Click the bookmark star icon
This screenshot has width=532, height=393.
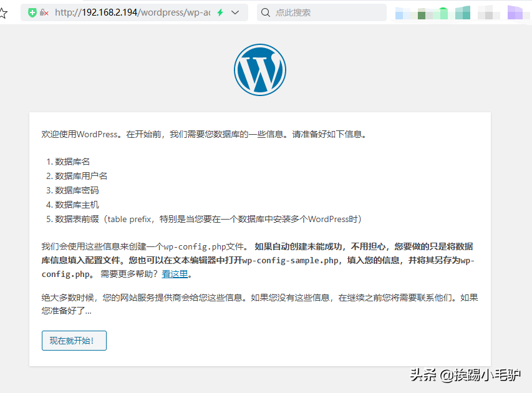(x=3, y=13)
